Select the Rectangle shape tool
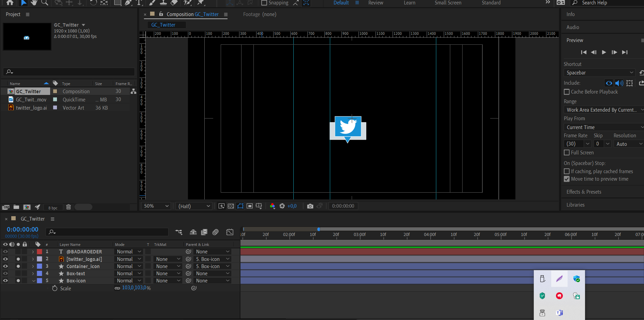 coord(118,3)
